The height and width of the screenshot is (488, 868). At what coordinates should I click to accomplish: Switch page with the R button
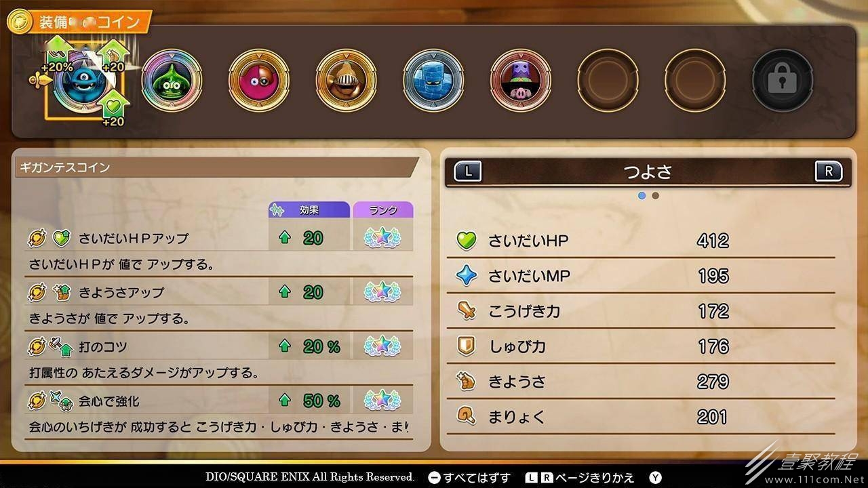tap(828, 171)
